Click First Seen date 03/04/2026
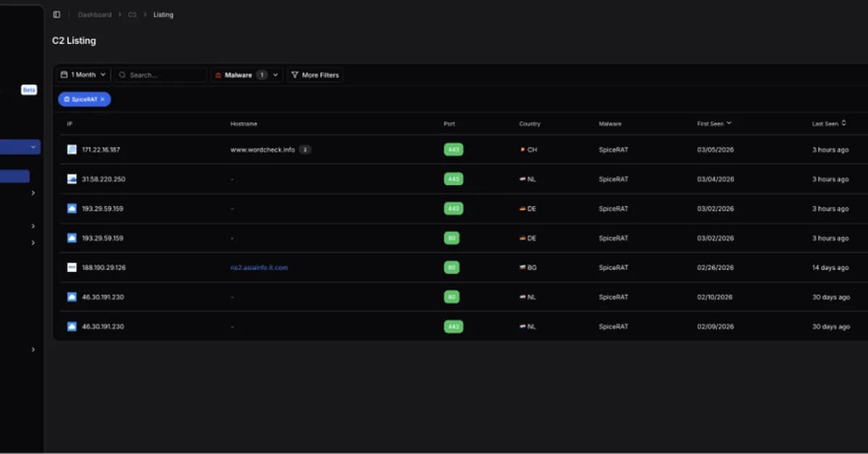 (x=715, y=179)
